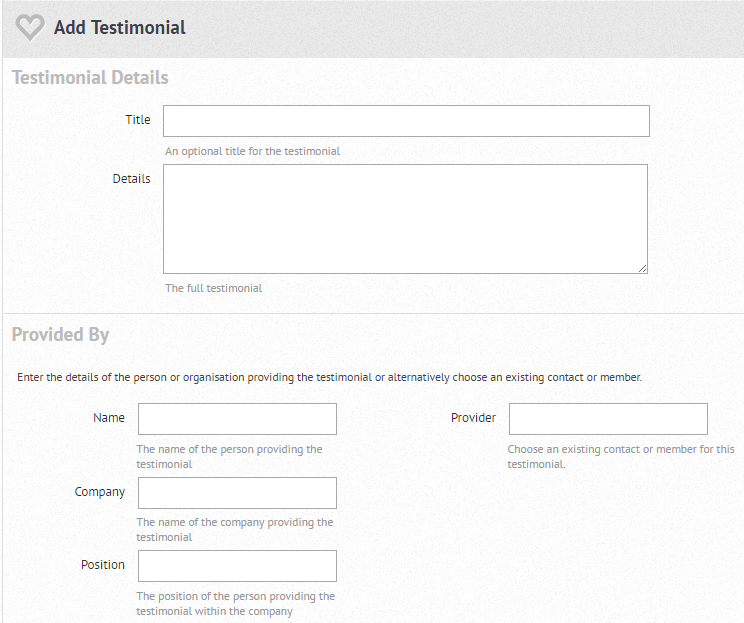Image resolution: width=744 pixels, height=623 pixels.
Task: Click the Details text area resize handle
Action: [x=642, y=268]
